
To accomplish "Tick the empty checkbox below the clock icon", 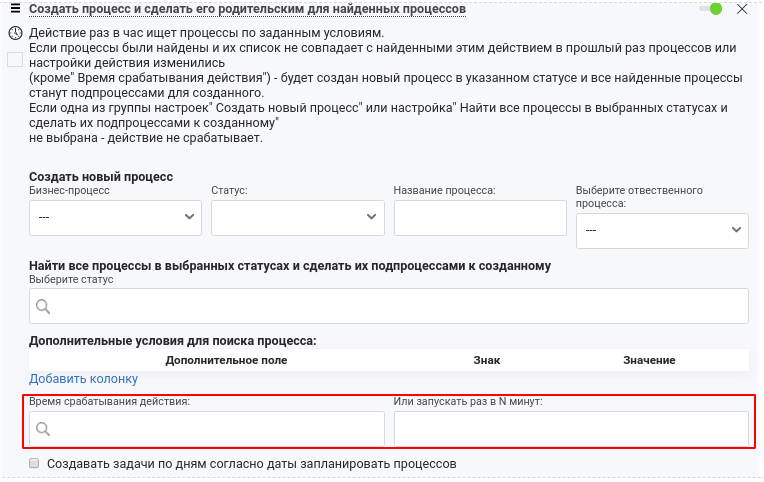I will pyautogui.click(x=15, y=59).
